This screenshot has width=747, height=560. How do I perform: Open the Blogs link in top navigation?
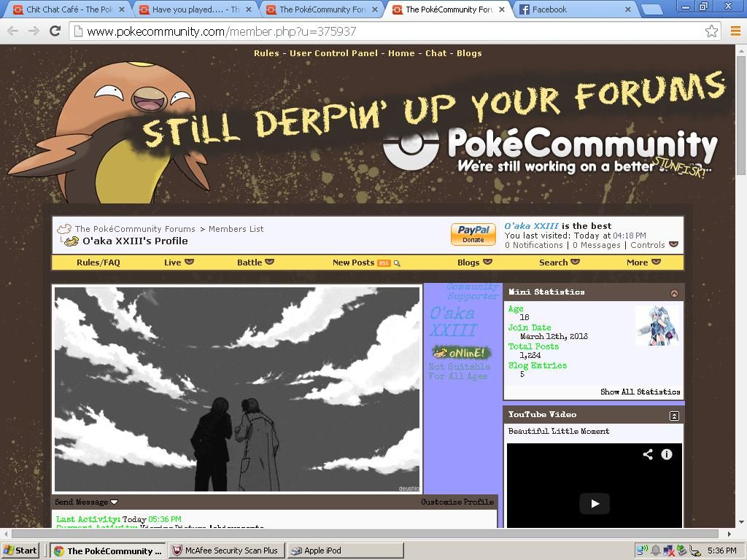(x=469, y=53)
